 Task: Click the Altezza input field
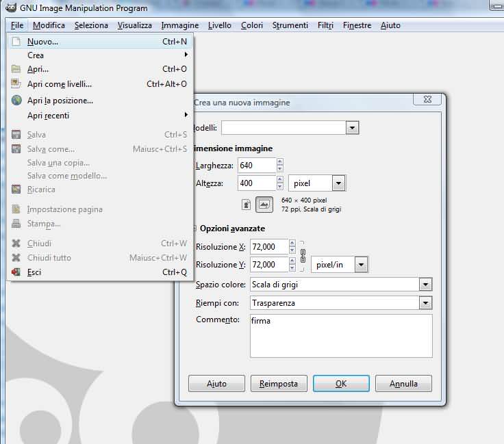click(257, 183)
